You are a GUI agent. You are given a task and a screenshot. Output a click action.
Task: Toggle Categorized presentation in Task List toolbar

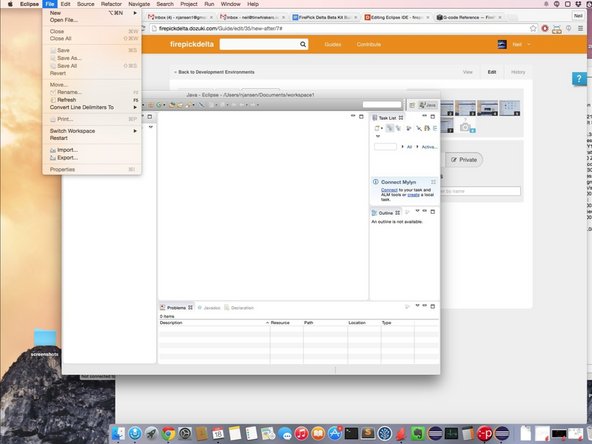390,128
